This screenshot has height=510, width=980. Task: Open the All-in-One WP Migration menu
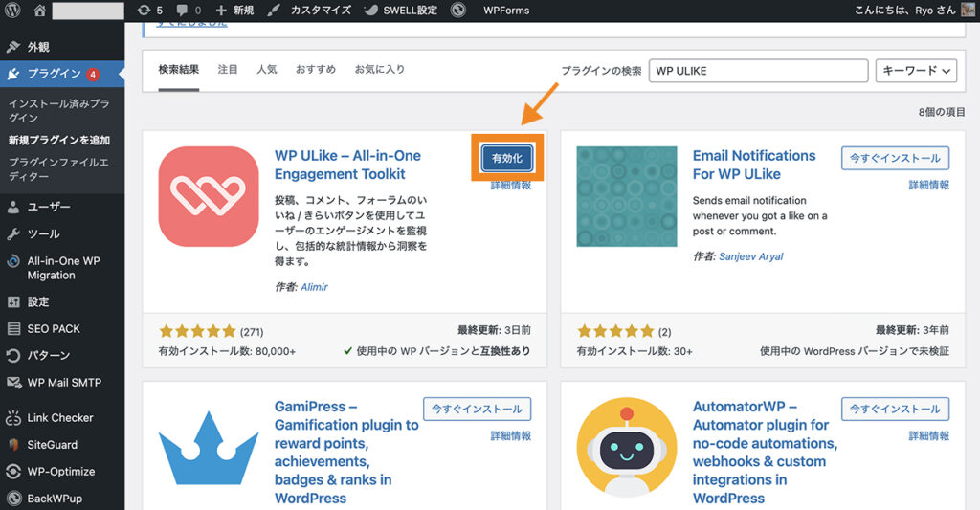click(x=63, y=268)
